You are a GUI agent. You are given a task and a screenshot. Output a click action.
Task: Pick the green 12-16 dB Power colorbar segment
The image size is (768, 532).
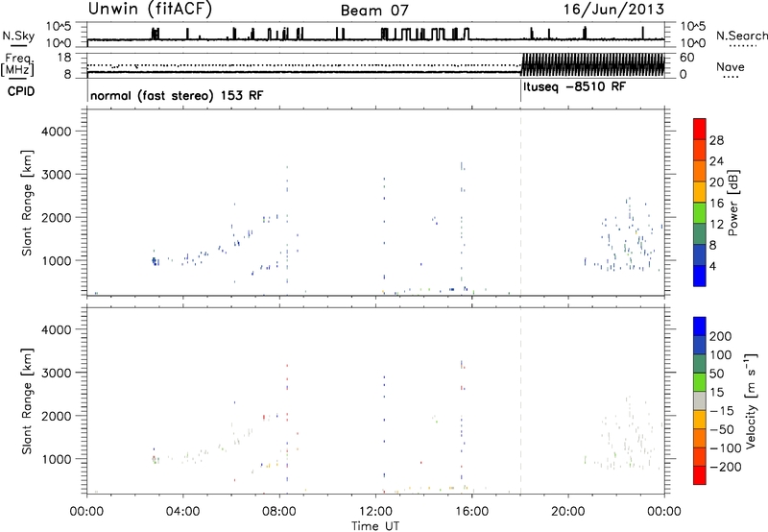click(700, 212)
